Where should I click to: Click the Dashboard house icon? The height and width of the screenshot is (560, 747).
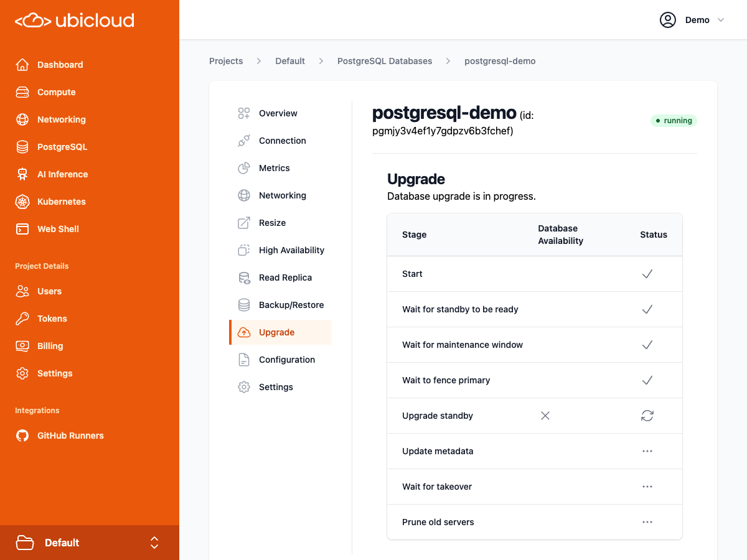[22, 65]
